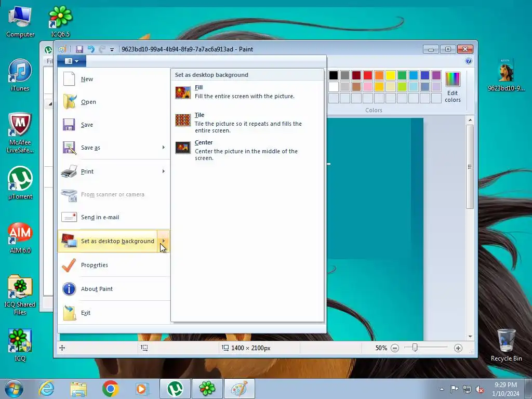
Task: Choose Exit from the Paint menu
Action: 114,313
